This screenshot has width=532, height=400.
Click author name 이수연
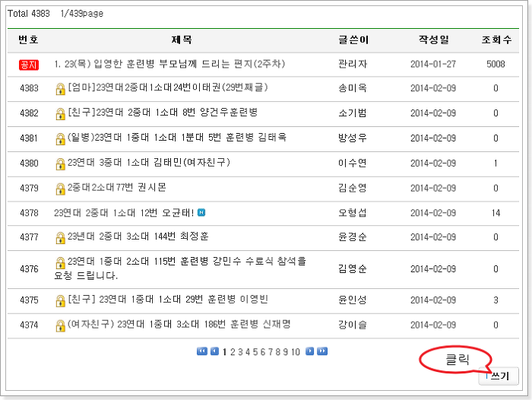[x=353, y=163]
